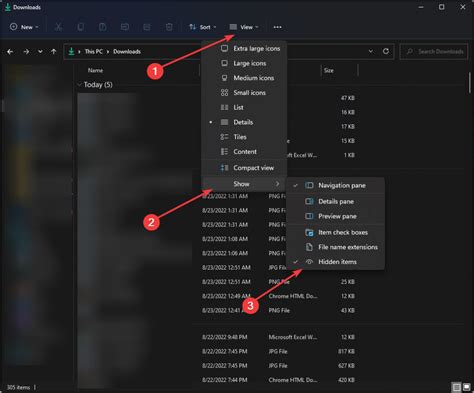Click the Search Downloads field
Screen dimensions: 474x393
434,52
